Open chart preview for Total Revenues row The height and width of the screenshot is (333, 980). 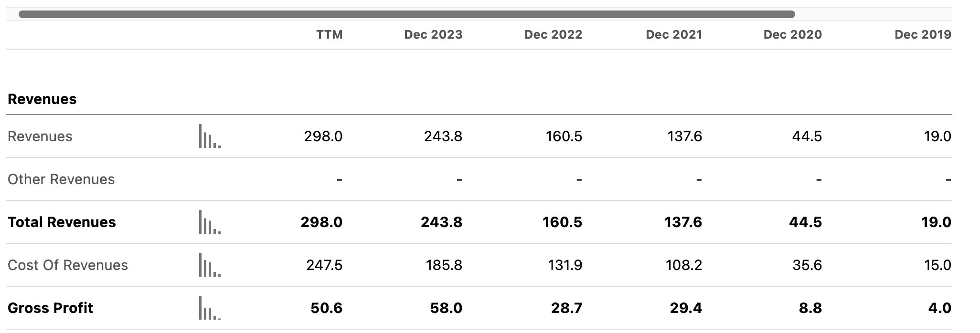[209, 222]
